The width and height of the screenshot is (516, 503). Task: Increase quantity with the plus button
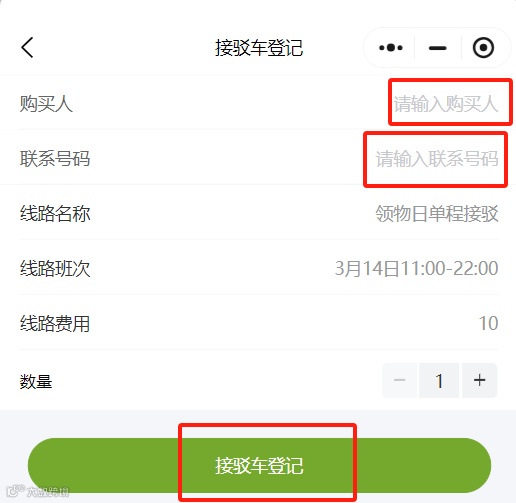tap(479, 380)
